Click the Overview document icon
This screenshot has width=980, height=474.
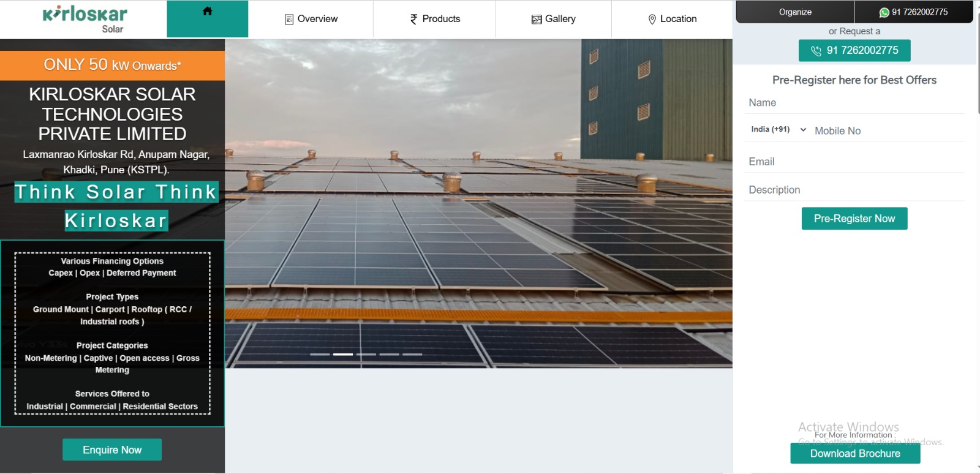coord(289,20)
